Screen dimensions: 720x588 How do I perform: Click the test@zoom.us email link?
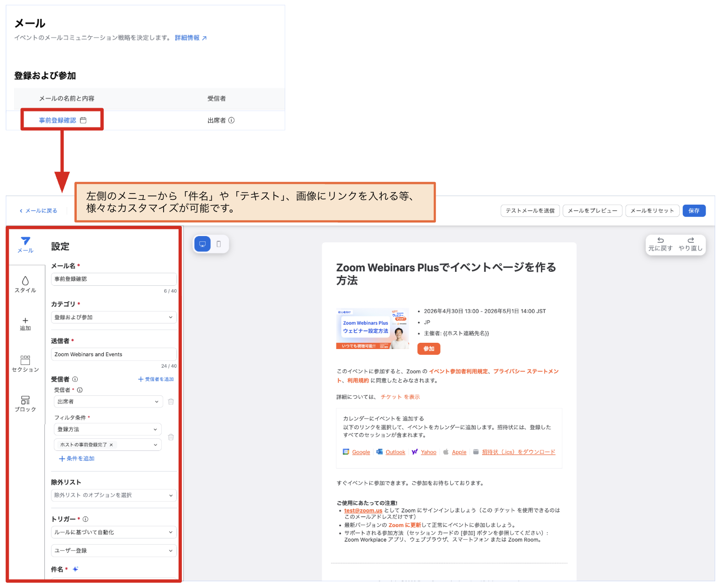(x=363, y=510)
